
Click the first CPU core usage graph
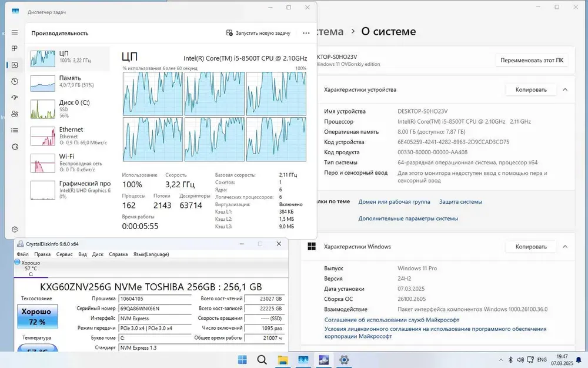click(153, 94)
